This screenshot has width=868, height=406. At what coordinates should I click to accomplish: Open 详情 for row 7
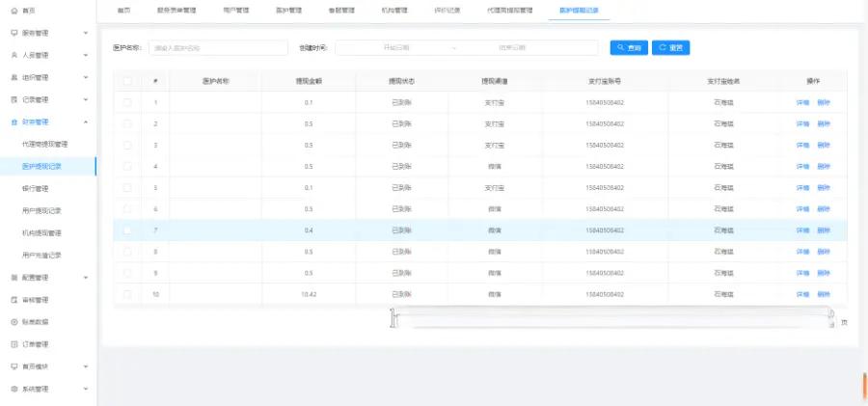[x=802, y=230]
